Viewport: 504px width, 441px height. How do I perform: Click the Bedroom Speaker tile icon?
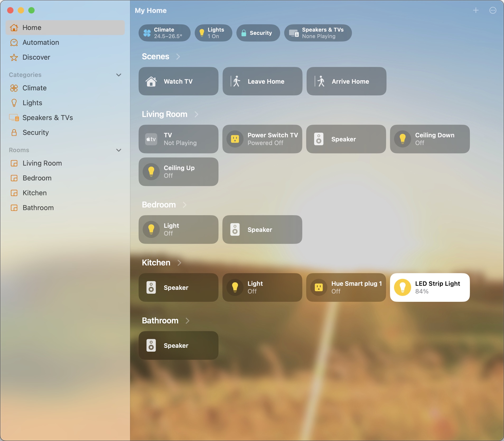point(235,229)
